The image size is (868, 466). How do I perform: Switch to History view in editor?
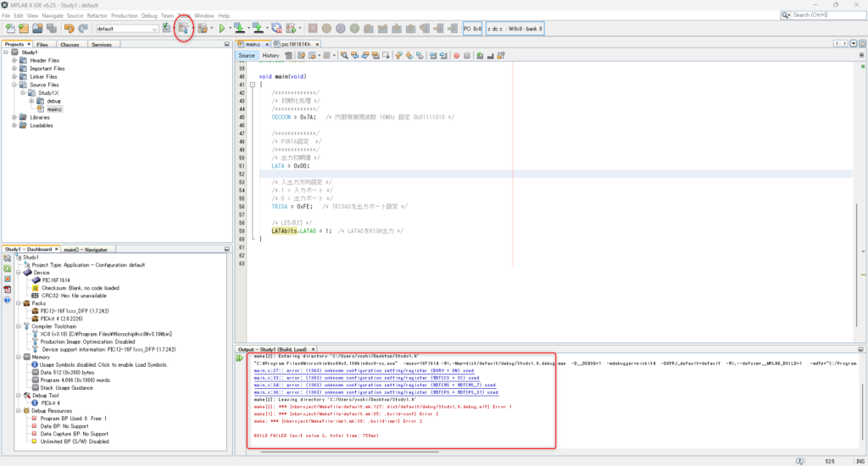(270, 55)
